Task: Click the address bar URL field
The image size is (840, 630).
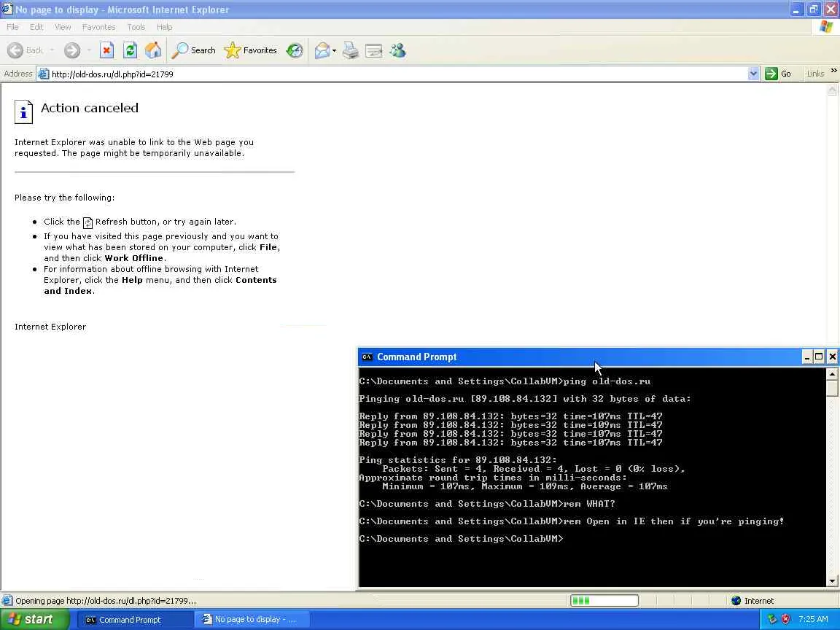Action: point(397,74)
